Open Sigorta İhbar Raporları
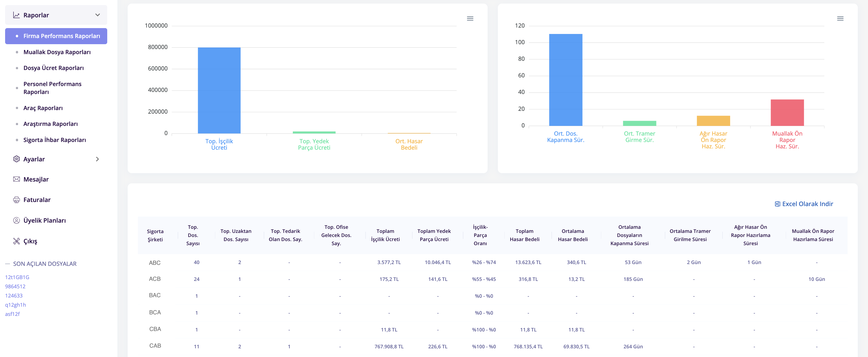Image resolution: width=868 pixels, height=357 pixels. pyautogui.click(x=55, y=140)
